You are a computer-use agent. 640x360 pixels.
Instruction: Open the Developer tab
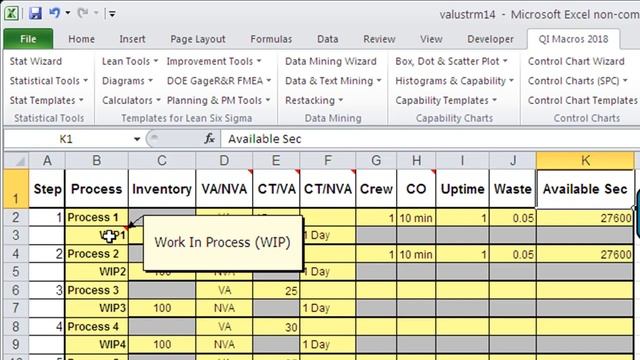[x=490, y=39]
